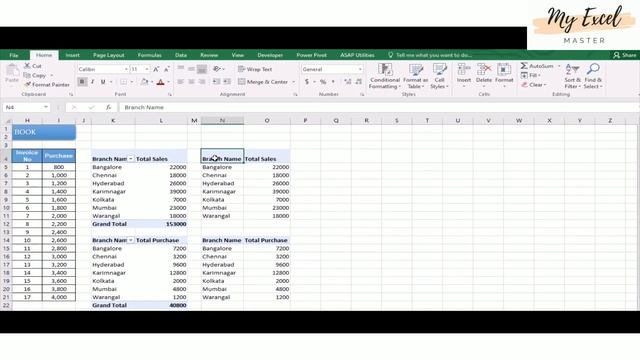Toggle Center alignment

click(191, 82)
